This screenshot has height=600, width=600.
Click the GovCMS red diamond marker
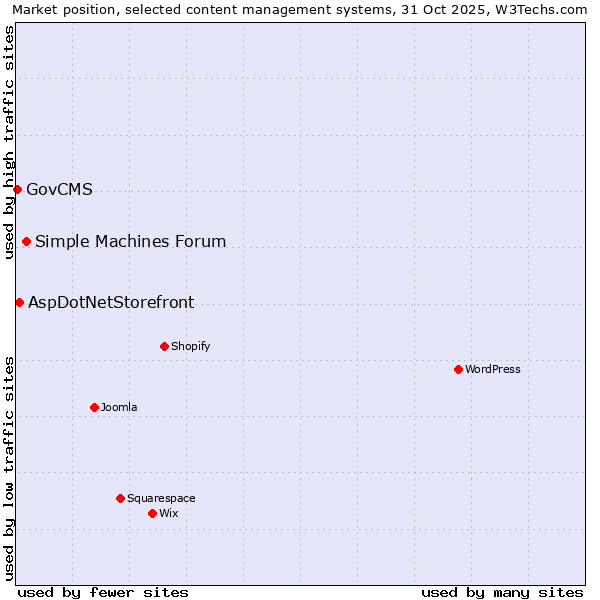(x=17, y=189)
